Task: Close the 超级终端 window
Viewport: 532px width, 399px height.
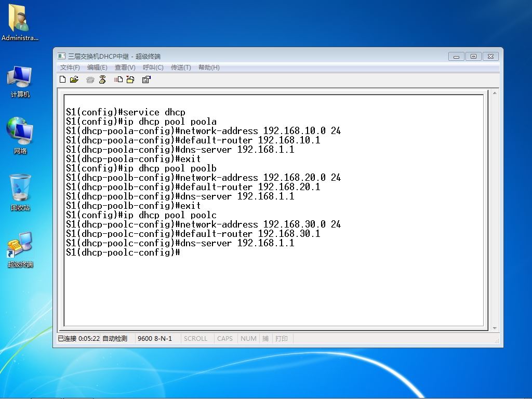Action: (490, 56)
